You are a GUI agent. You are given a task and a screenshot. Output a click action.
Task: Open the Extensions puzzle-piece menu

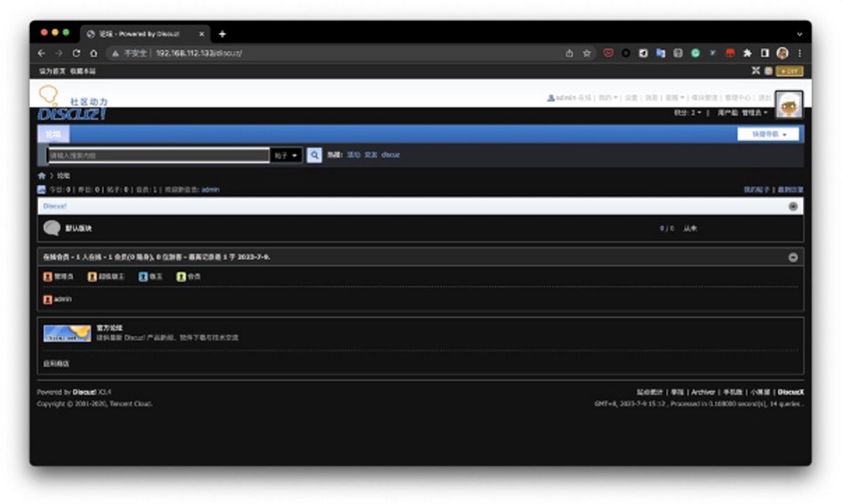(748, 53)
